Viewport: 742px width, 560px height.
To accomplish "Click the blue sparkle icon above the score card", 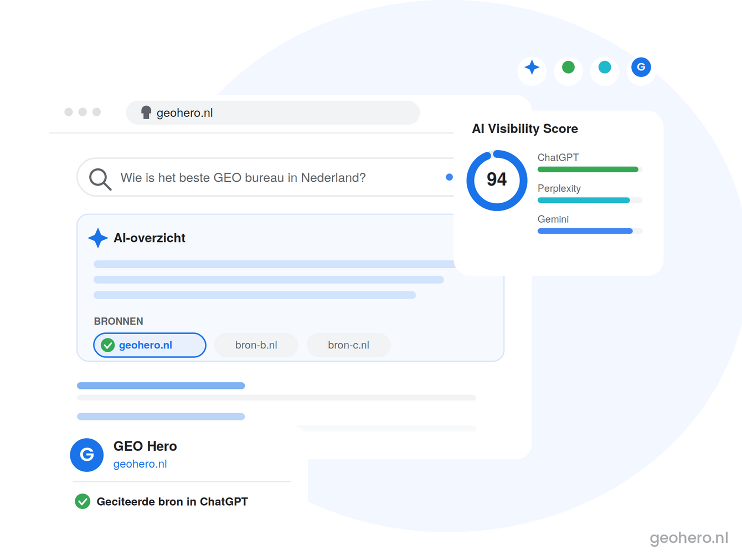I will pyautogui.click(x=532, y=68).
